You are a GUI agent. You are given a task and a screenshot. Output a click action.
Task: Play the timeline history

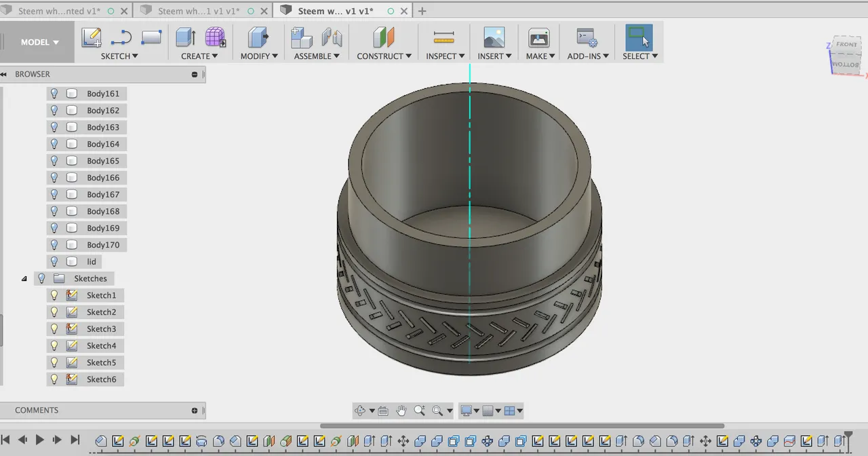tap(40, 440)
